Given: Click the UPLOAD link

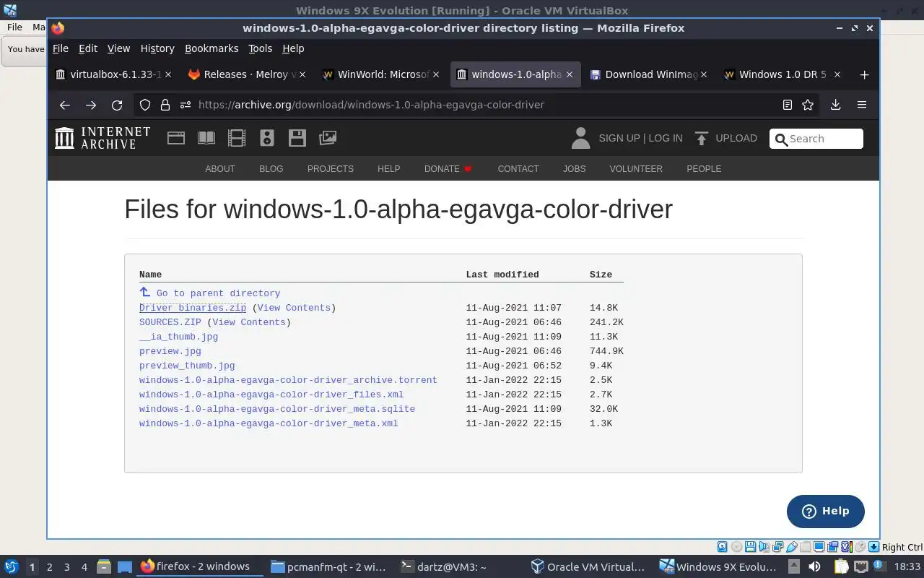Looking at the screenshot, I should coord(726,138).
